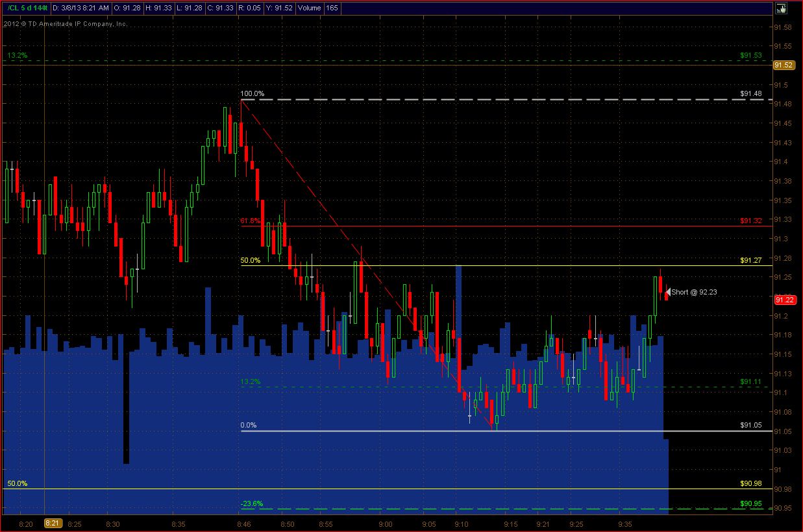This screenshot has height=532, width=803.
Task: Click the $90.95 extension price label
Action: click(751, 503)
